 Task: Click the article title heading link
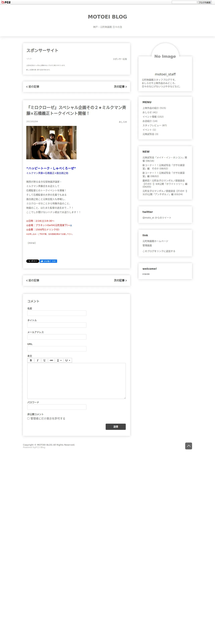coord(76,110)
